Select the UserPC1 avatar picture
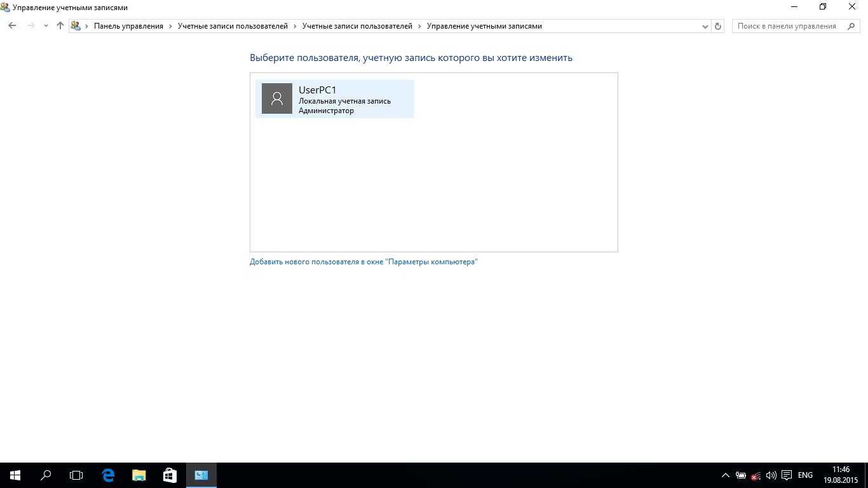Screen dimensions: 868x488 coord(277,98)
